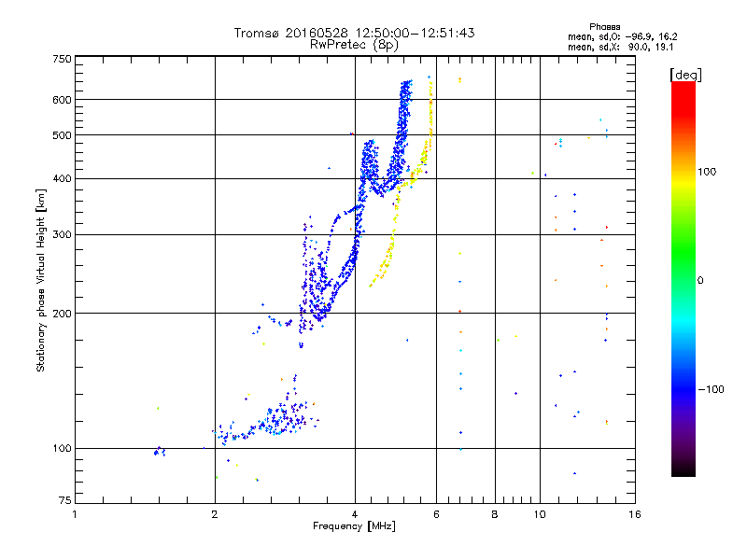Click the y-axis tick label "500"
This screenshot has width=747, height=560.
point(62,135)
